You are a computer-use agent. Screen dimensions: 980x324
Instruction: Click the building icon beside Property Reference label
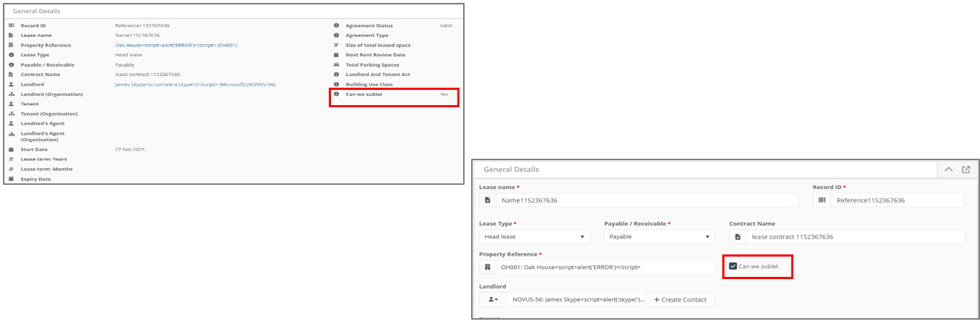(x=11, y=45)
